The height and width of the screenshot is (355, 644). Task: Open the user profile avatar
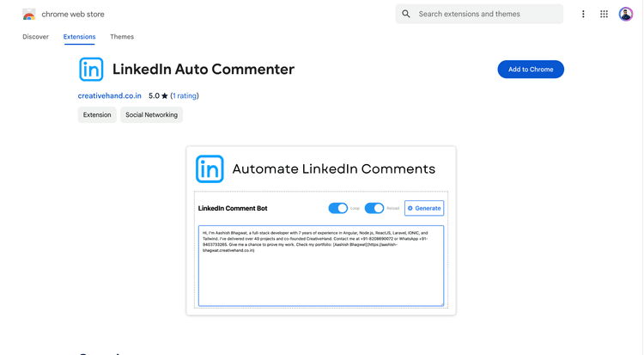tap(626, 15)
